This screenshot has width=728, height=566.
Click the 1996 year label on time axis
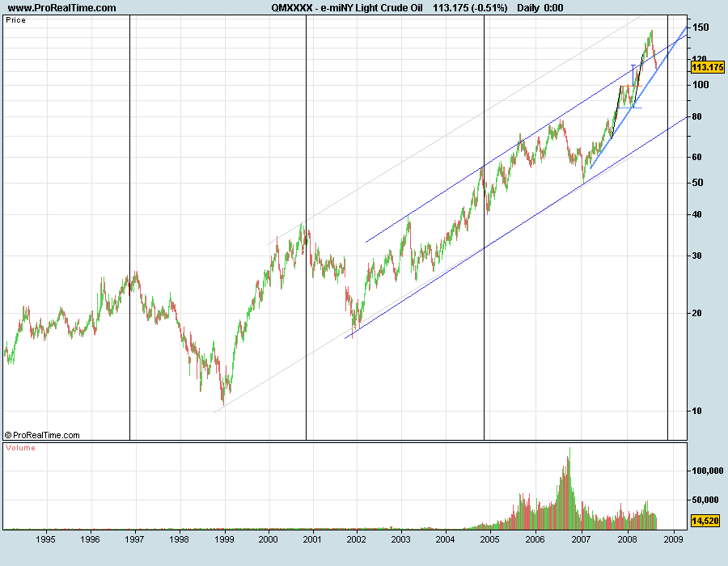tap(90, 539)
